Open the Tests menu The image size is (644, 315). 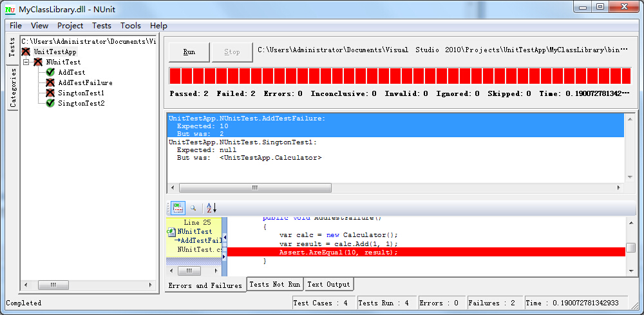click(x=102, y=26)
